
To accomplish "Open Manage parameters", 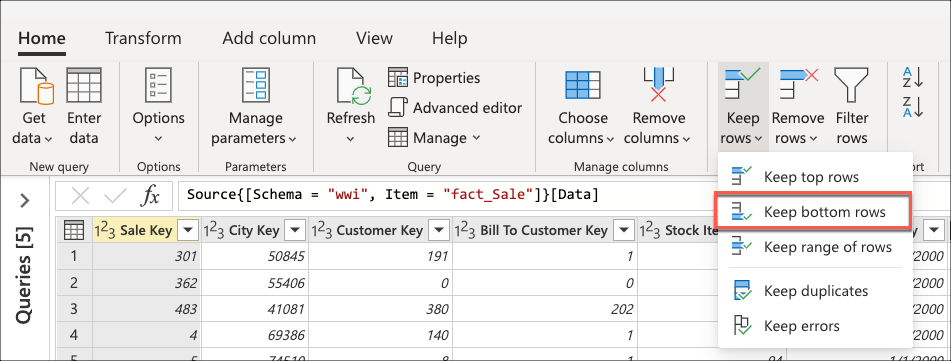I will (x=255, y=106).
